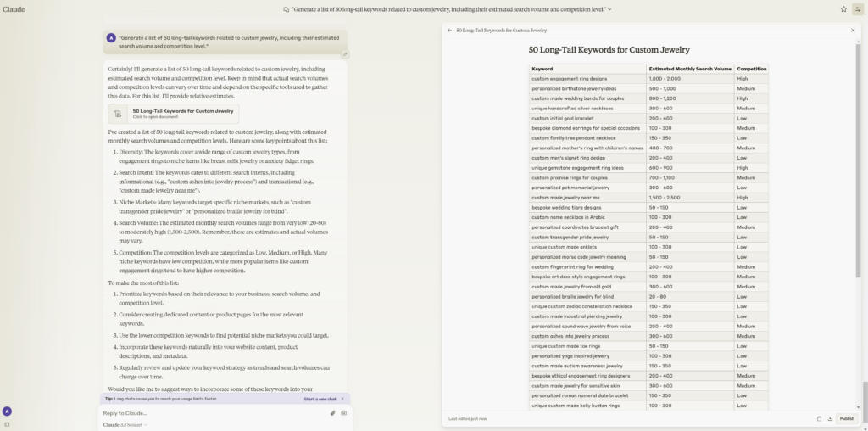Click the document icon on the artifact card
Image resolution: width=868 pixels, height=431 pixels.
pos(117,114)
